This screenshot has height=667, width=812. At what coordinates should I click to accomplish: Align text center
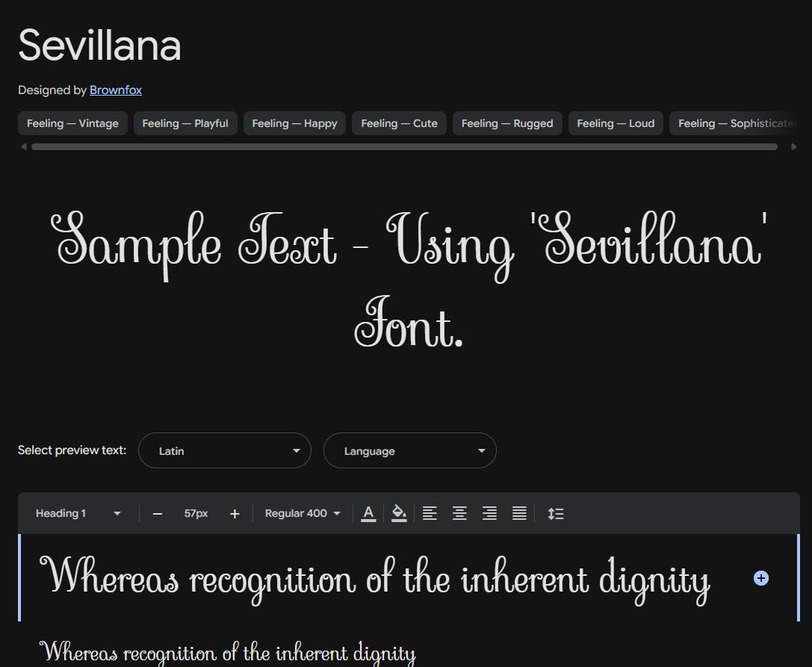point(459,513)
